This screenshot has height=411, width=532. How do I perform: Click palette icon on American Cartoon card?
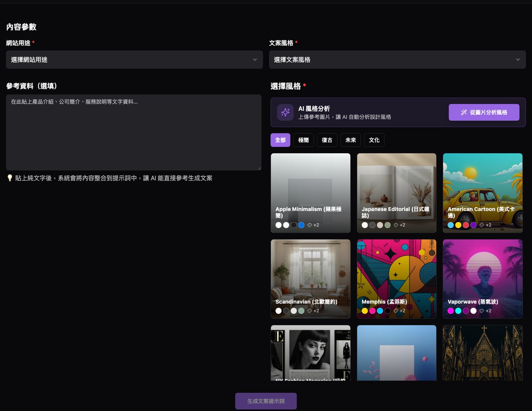pos(481,225)
